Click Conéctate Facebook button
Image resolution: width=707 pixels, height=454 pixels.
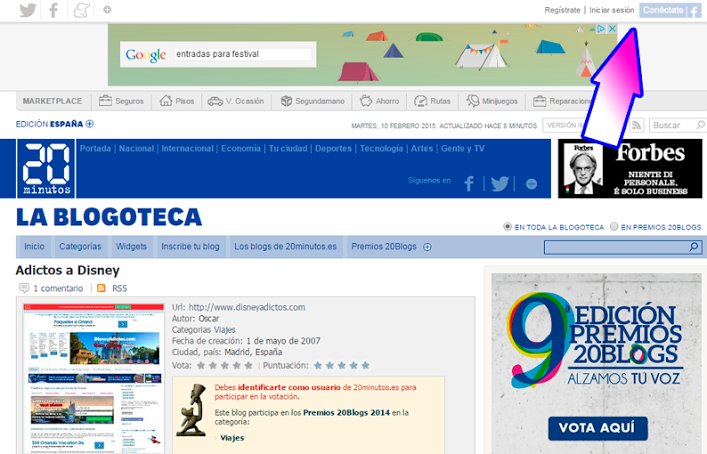tap(670, 10)
